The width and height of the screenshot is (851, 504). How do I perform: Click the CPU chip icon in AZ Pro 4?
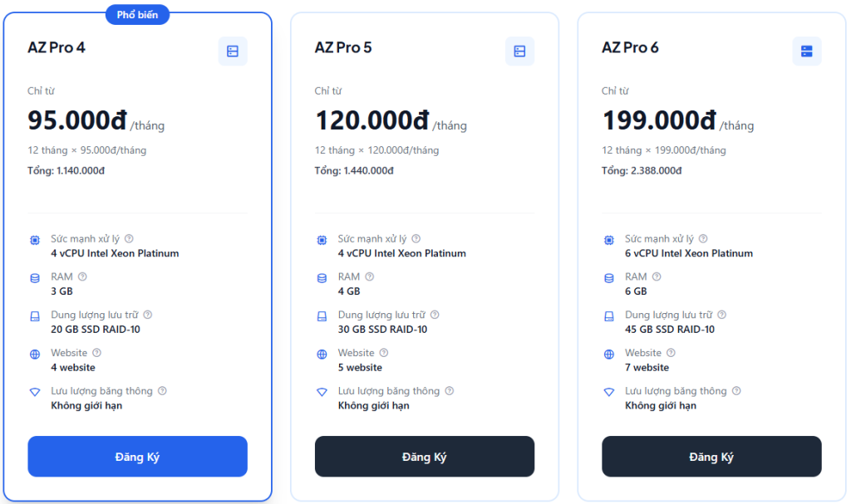(x=35, y=240)
